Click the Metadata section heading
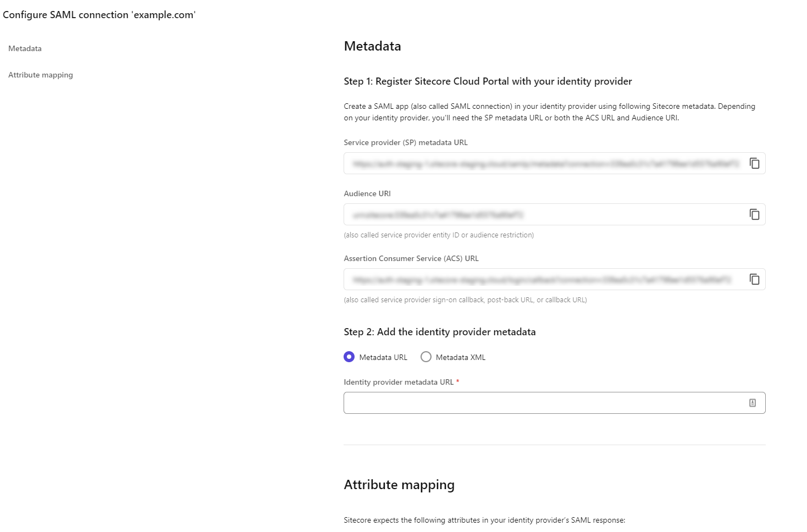Viewport: 807px width, 532px height. [373, 46]
